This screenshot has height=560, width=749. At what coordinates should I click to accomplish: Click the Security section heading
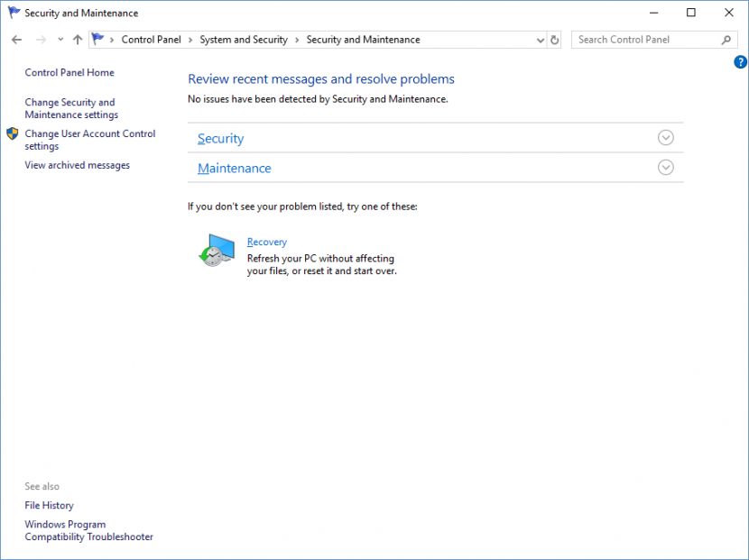pos(221,139)
